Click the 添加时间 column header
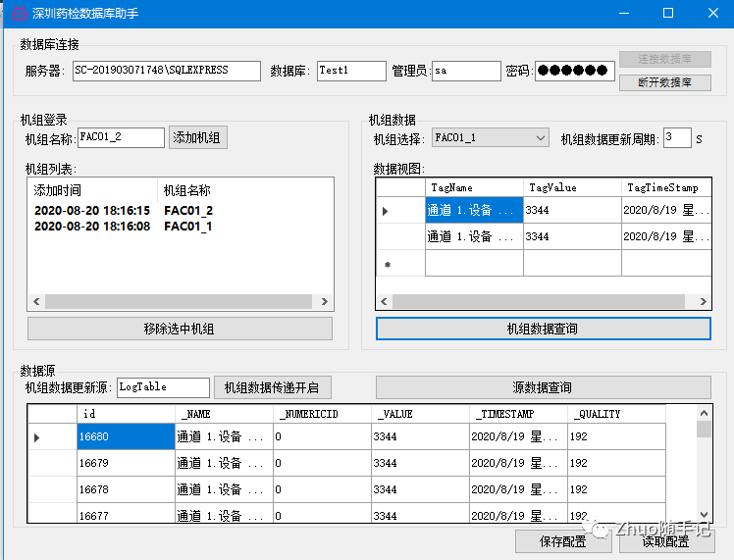This screenshot has width=734, height=560. 92,190
